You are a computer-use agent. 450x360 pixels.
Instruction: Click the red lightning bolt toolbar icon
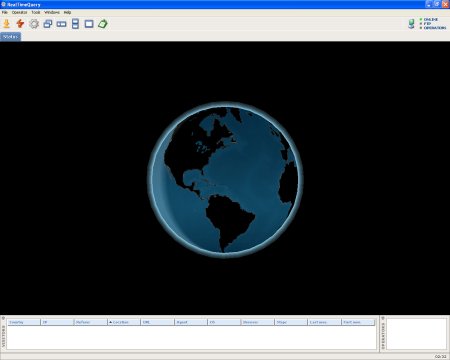point(20,24)
